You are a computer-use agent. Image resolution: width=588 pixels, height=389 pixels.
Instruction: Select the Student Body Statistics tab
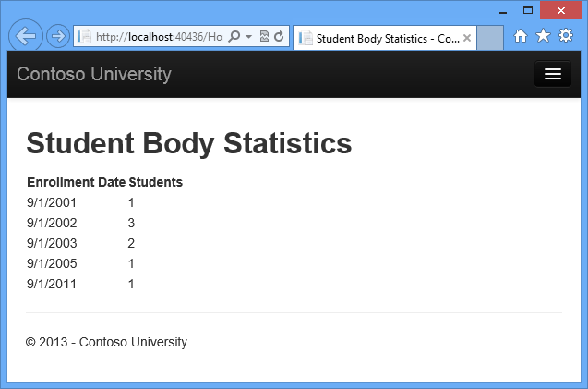pos(381,38)
